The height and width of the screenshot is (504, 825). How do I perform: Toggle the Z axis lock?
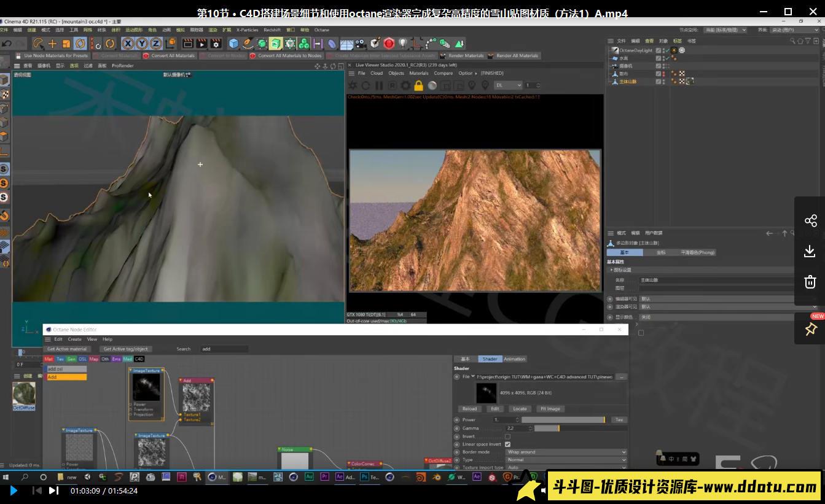pos(156,44)
